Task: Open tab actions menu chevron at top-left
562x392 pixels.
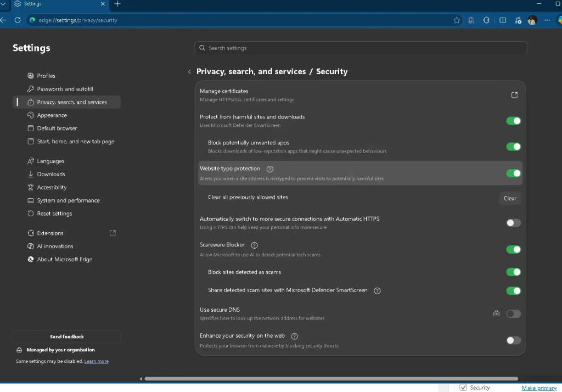Action: point(3,4)
